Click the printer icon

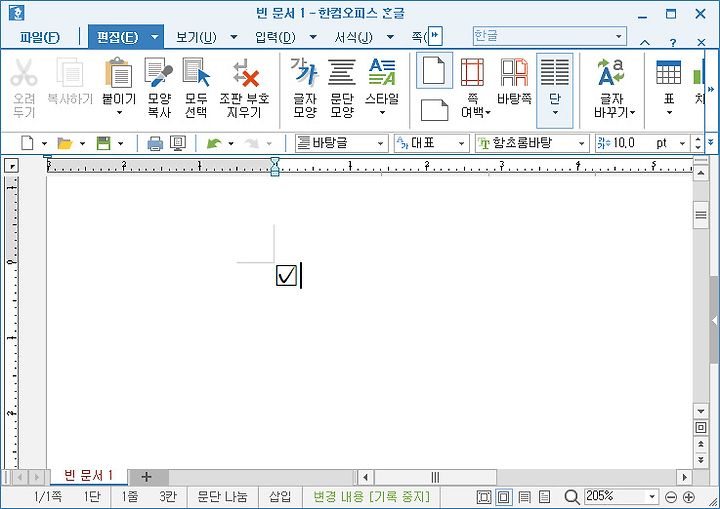point(155,144)
